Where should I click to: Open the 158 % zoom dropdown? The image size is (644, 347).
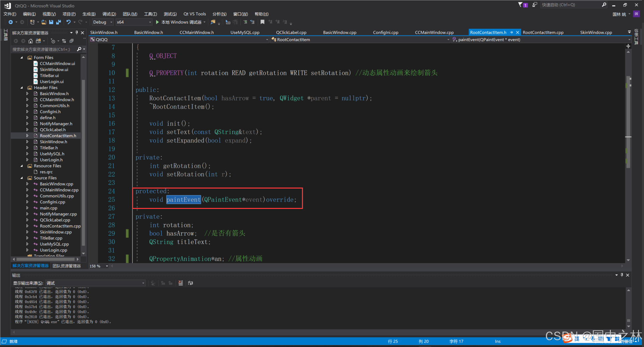pos(99,266)
